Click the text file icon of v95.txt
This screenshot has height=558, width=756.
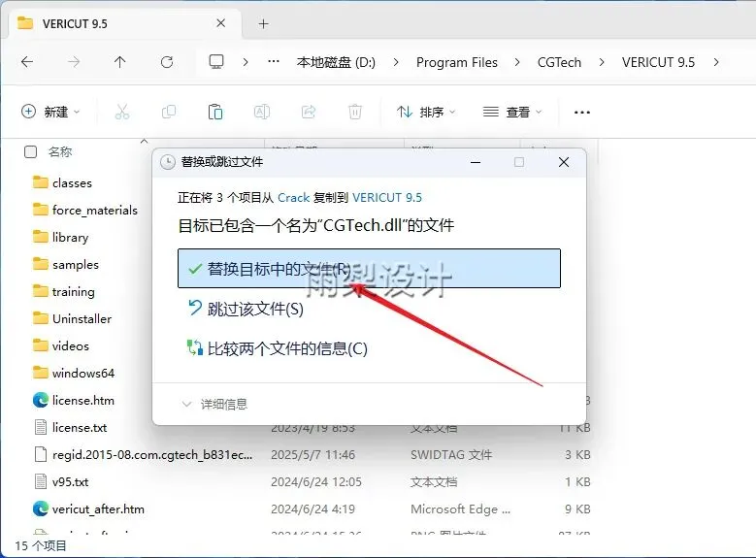(41, 481)
